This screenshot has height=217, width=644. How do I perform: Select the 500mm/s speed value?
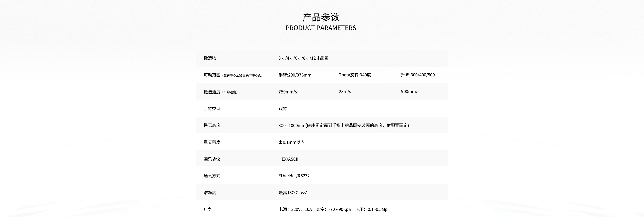pos(410,92)
